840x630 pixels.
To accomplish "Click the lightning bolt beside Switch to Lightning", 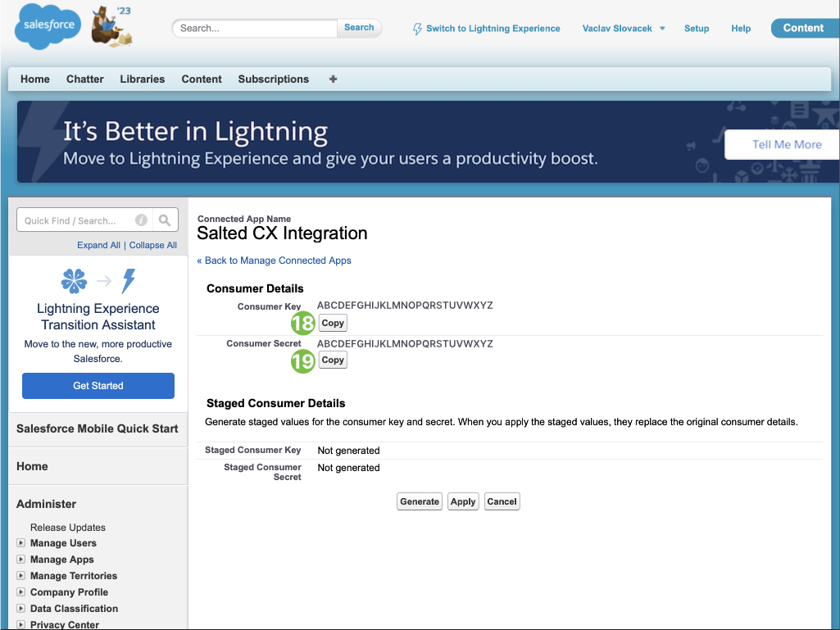I will (x=417, y=29).
